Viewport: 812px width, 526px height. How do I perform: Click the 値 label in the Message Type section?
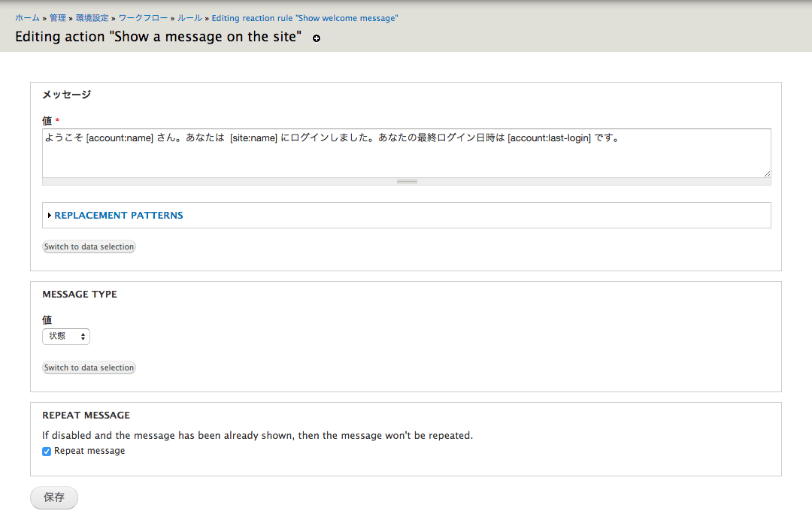47,320
